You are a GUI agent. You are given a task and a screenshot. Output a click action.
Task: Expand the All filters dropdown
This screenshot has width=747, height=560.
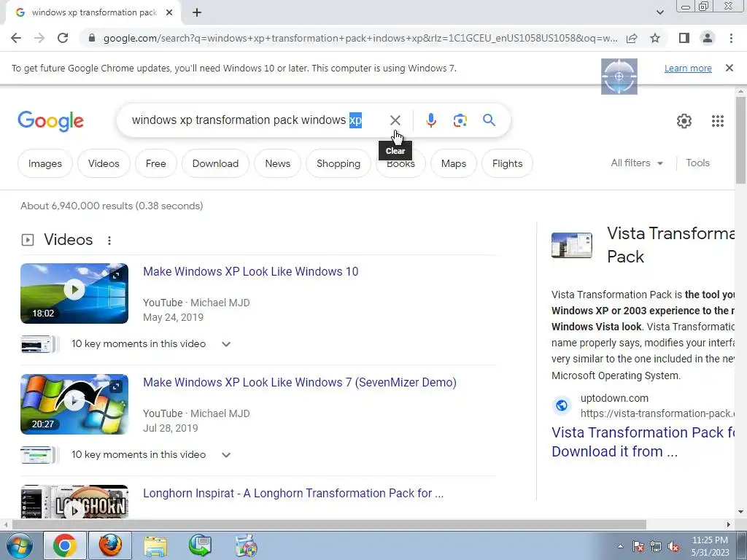pyautogui.click(x=637, y=163)
